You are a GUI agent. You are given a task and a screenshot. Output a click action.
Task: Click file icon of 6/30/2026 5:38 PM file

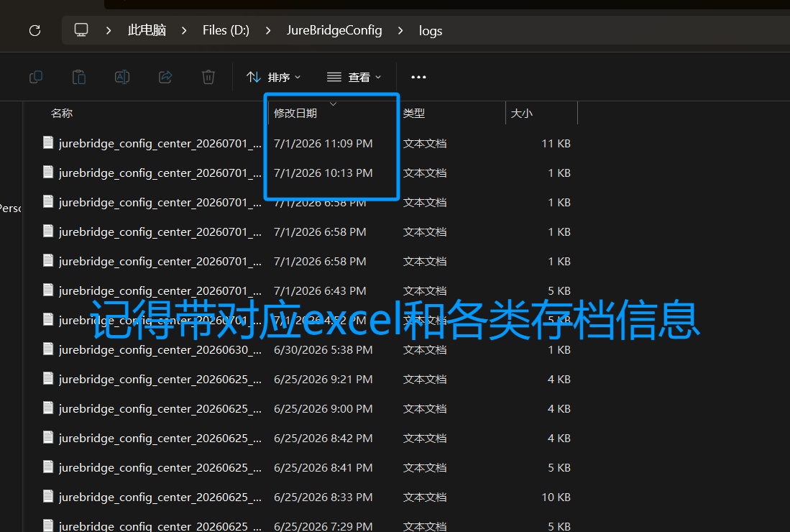[48, 349]
